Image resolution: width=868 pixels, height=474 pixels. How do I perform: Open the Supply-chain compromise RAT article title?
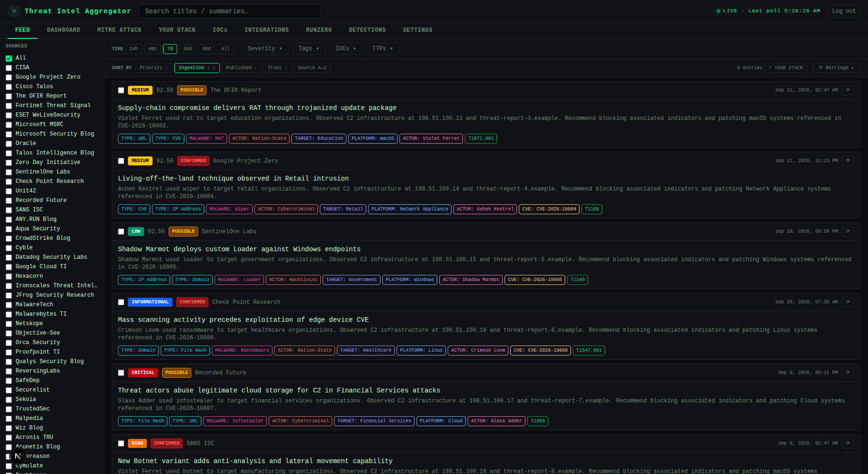257,108
